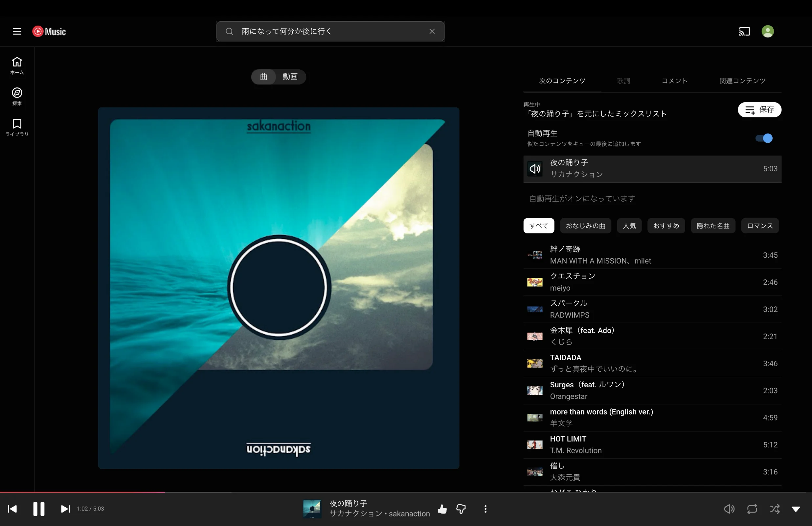Click thumbnail of Surges by Orangestar
Viewport: 812px width, 526px height.
click(535, 391)
